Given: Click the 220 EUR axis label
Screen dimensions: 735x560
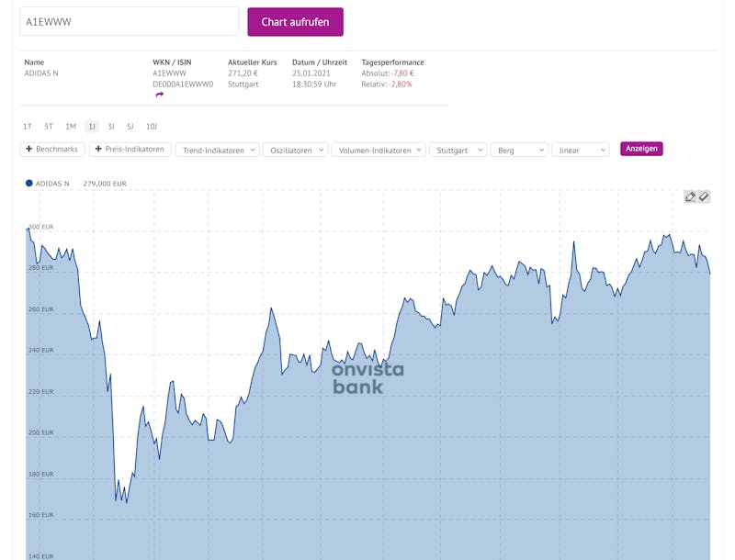Looking at the screenshot, I should point(41,391).
